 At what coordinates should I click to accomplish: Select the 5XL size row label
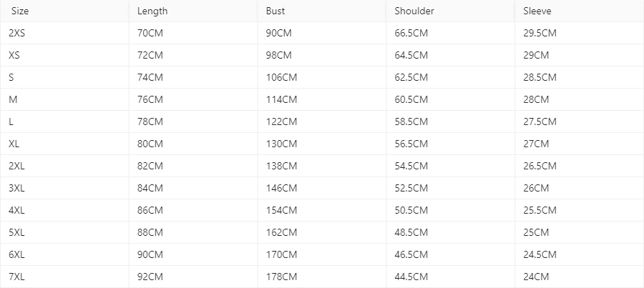click(17, 232)
